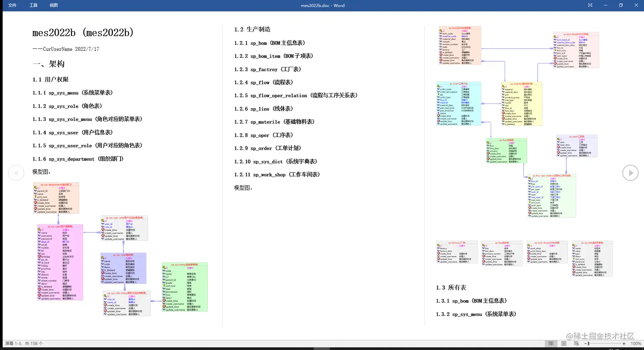
Task: Open the 工具 menu
Action: click(33, 5)
